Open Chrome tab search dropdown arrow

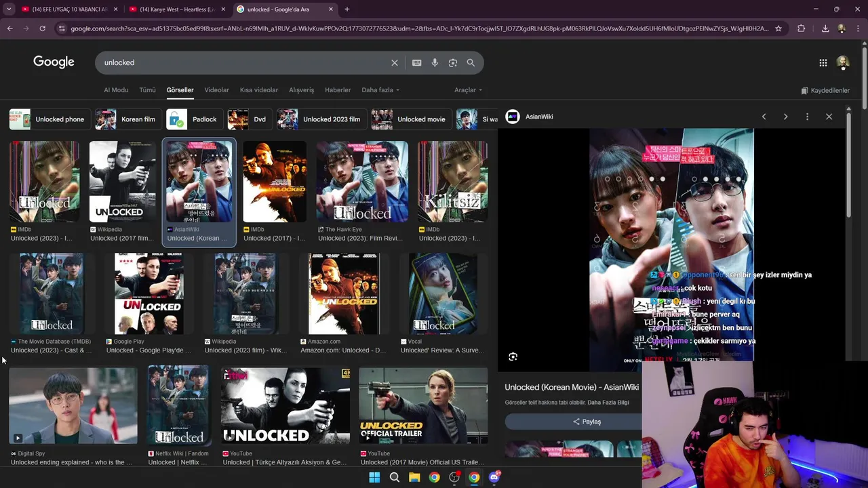point(9,9)
